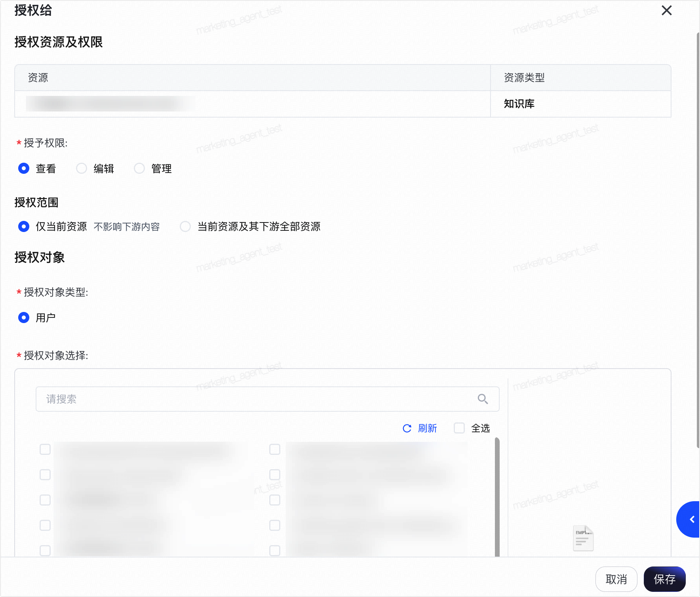This screenshot has height=597, width=700.
Task: Click the magnifier search icon
Action: click(x=483, y=399)
